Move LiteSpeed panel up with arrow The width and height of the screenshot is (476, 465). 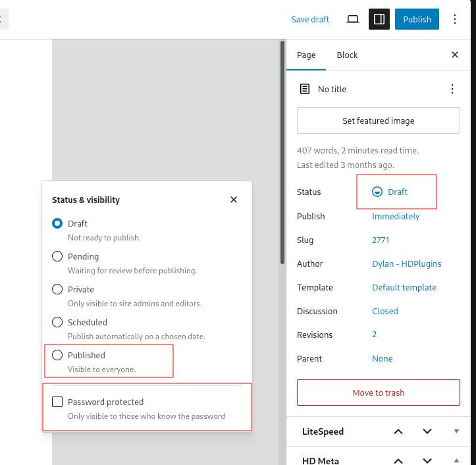click(398, 431)
